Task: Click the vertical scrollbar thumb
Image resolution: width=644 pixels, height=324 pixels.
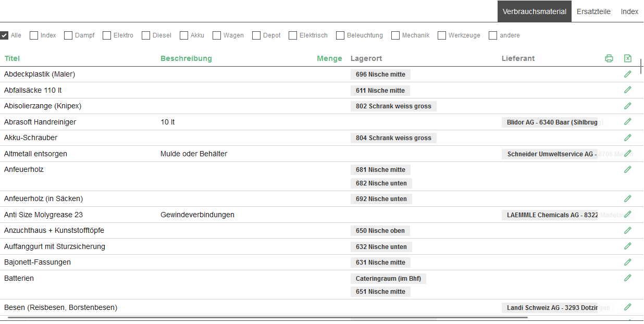Action: pos(641,67)
